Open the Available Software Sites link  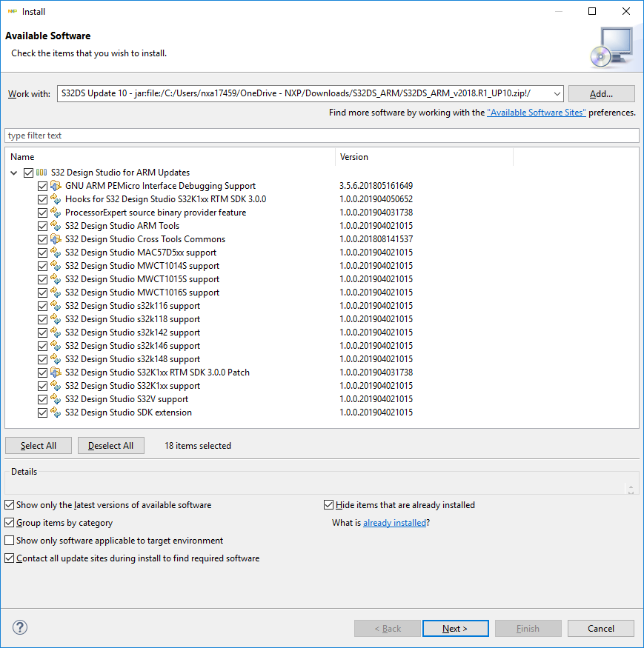537,113
